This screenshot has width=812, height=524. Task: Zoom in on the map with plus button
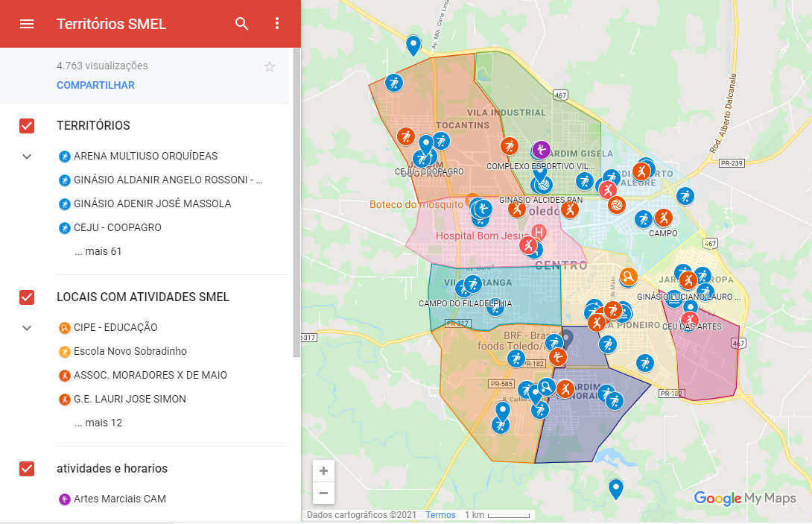pyautogui.click(x=323, y=470)
